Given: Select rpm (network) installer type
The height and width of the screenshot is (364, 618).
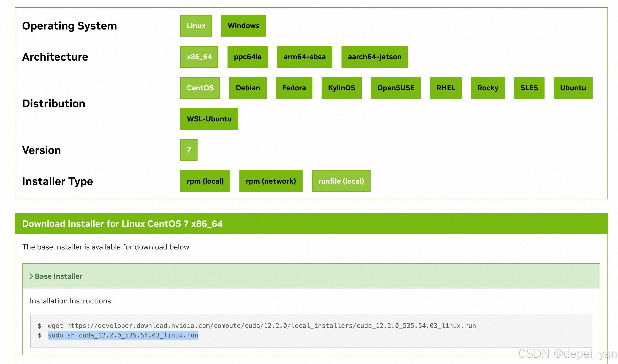Looking at the screenshot, I should 271,181.
